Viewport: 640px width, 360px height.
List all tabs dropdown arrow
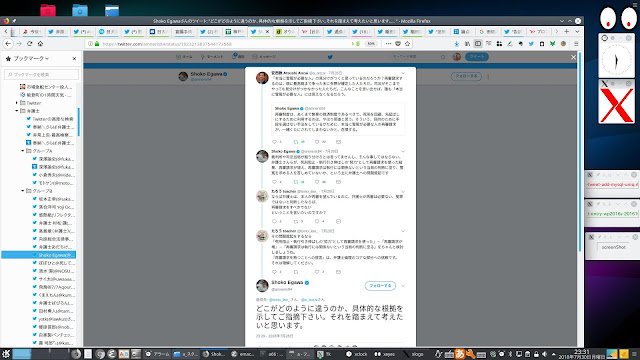point(577,31)
